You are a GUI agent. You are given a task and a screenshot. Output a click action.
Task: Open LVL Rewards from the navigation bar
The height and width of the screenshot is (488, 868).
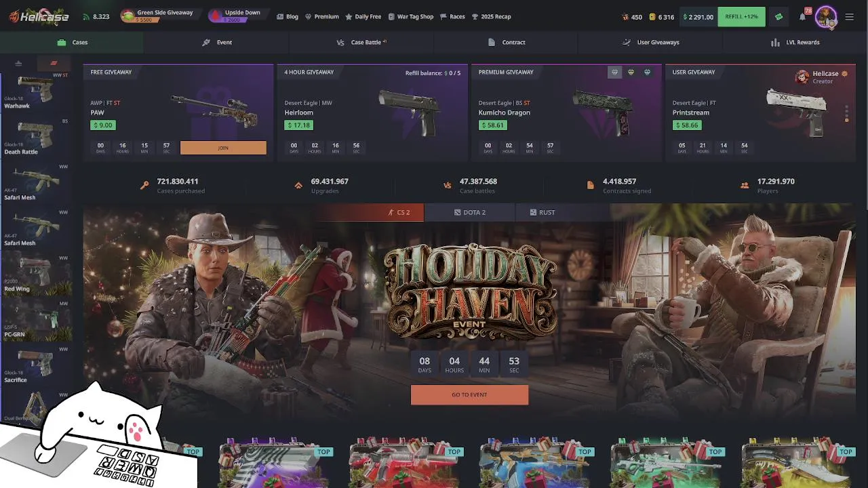pos(795,42)
